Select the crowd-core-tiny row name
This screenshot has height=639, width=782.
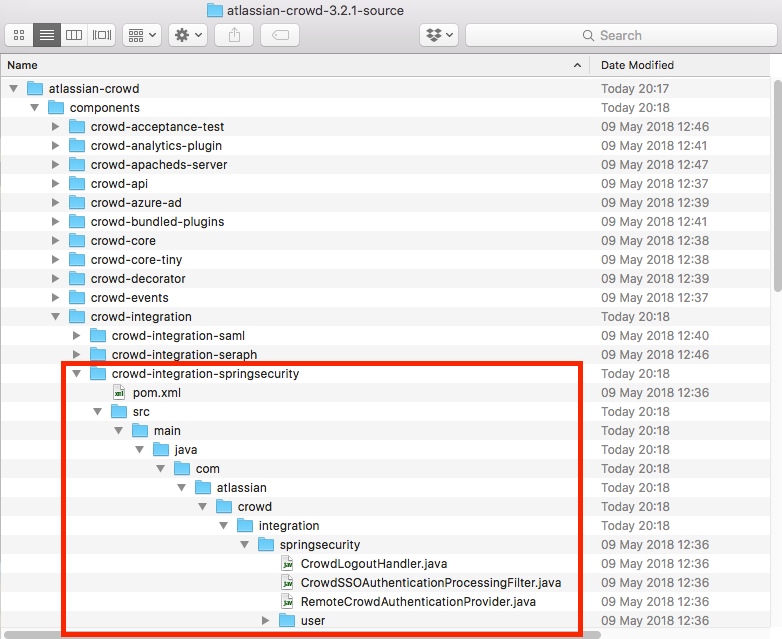[137, 259]
